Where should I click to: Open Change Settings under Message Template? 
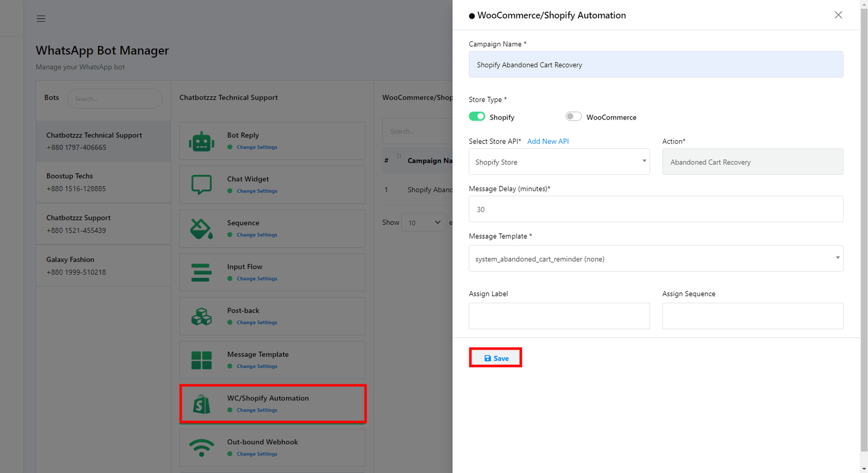257,367
